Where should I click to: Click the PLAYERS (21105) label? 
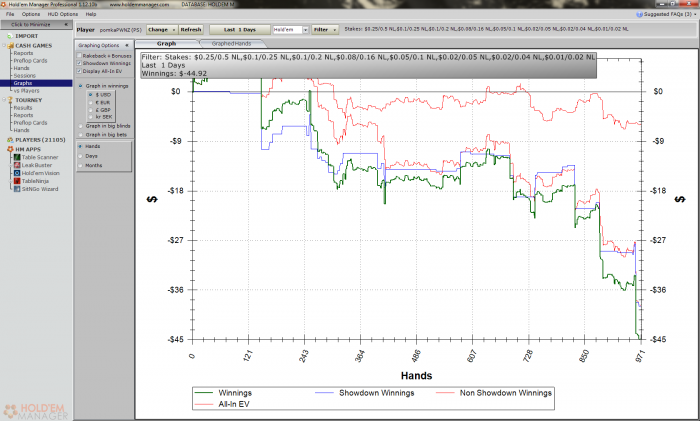(x=40, y=140)
